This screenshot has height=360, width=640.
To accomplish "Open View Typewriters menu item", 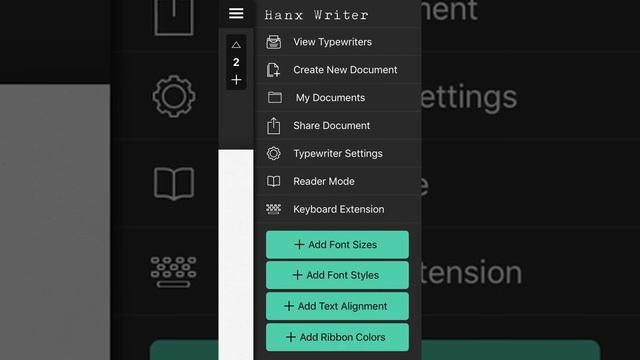I will [x=338, y=42].
